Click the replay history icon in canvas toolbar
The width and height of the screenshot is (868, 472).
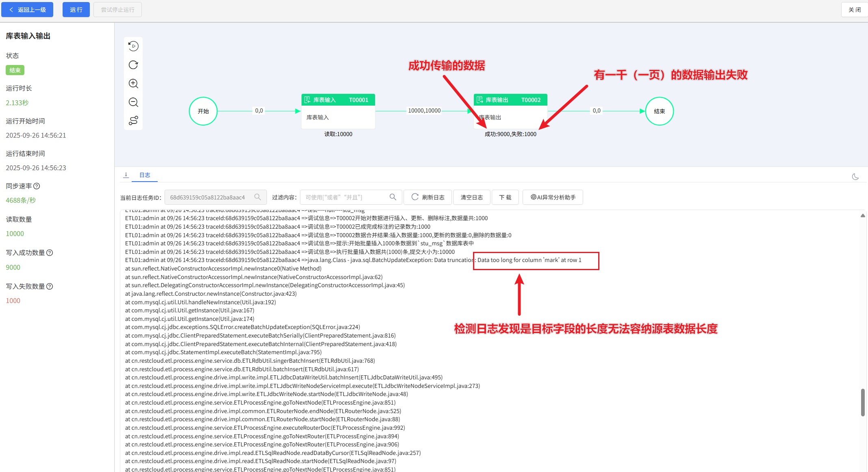pyautogui.click(x=133, y=46)
